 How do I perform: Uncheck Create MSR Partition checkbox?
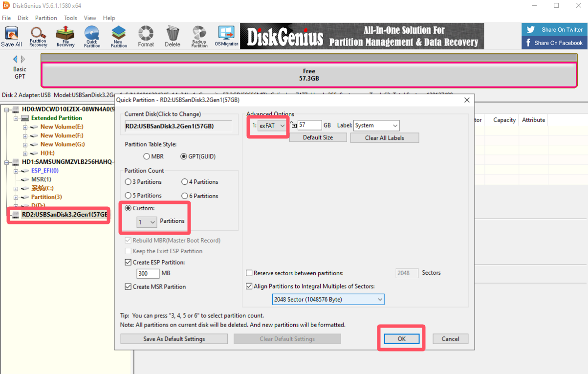[129, 287]
